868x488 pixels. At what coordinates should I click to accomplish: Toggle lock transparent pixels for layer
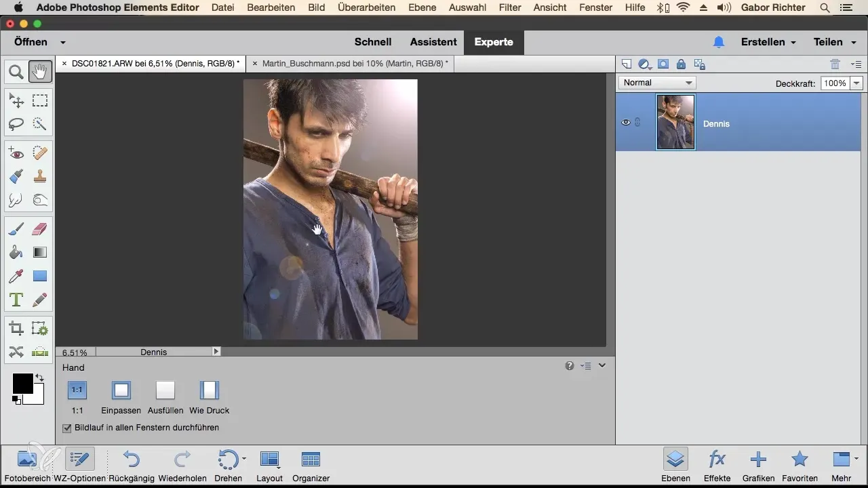[699, 64]
